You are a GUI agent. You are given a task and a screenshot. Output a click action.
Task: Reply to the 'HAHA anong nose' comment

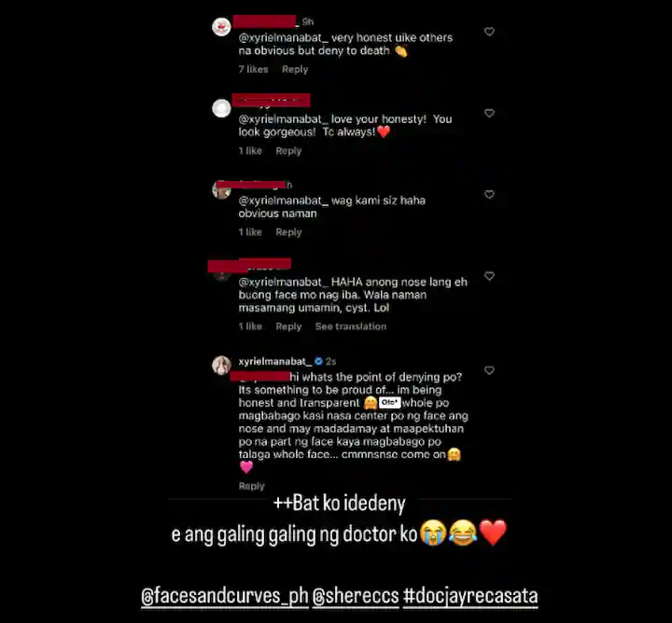pyautogui.click(x=288, y=326)
